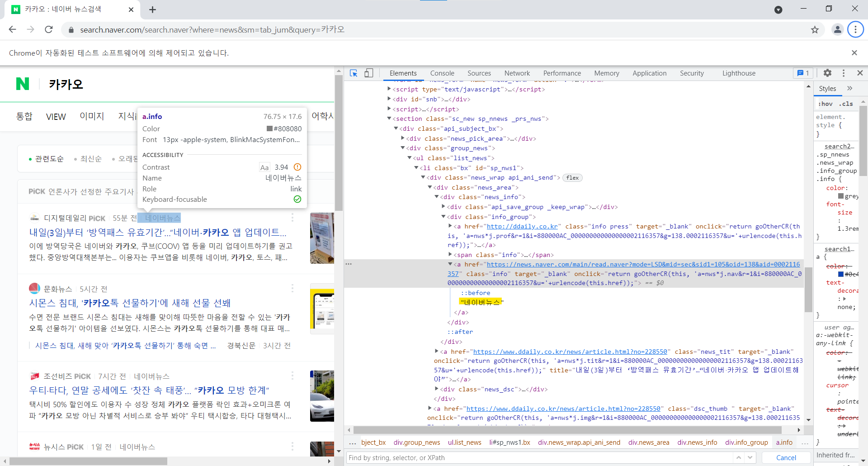
Task: Open the Chrome profile avatar icon
Action: tap(837, 29)
